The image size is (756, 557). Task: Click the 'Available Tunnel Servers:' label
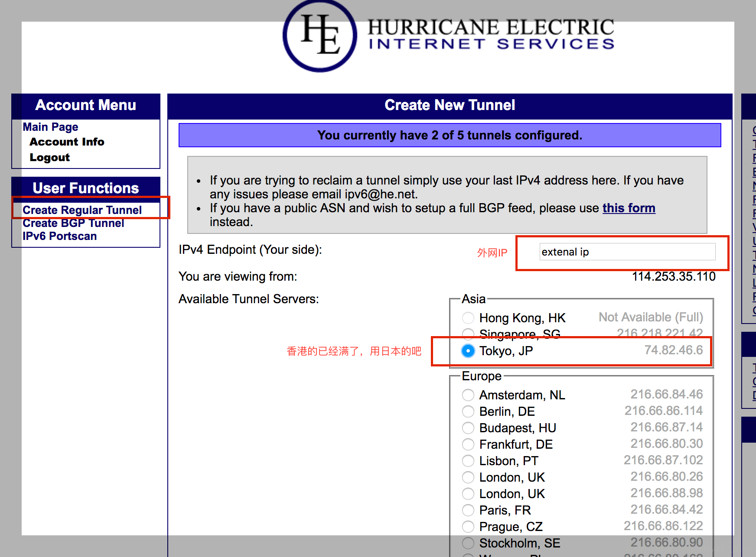tap(249, 299)
